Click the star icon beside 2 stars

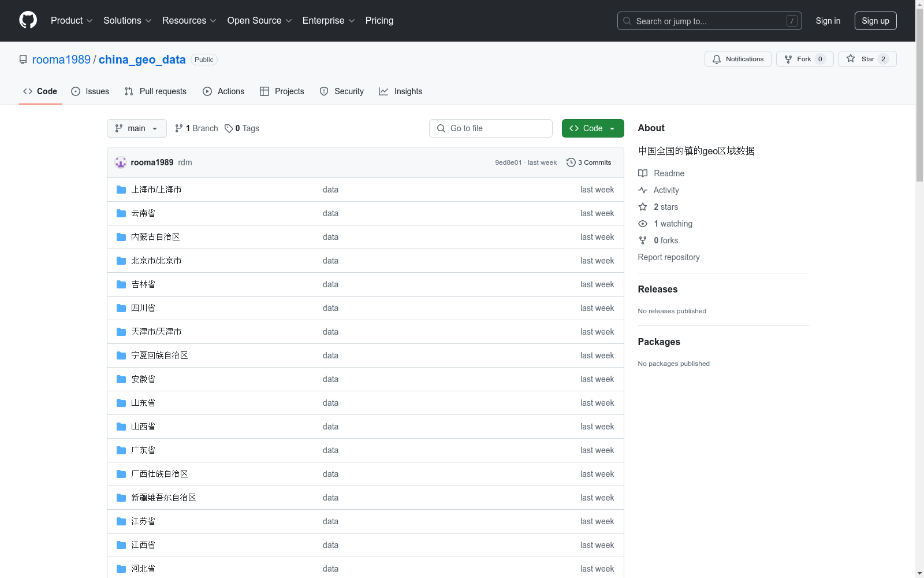point(643,207)
